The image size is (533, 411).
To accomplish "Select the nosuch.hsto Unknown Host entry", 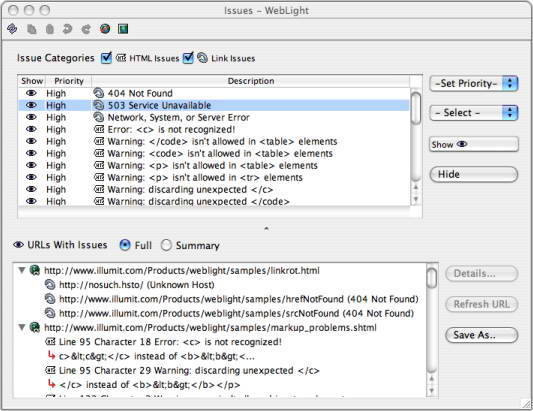I will (137, 285).
